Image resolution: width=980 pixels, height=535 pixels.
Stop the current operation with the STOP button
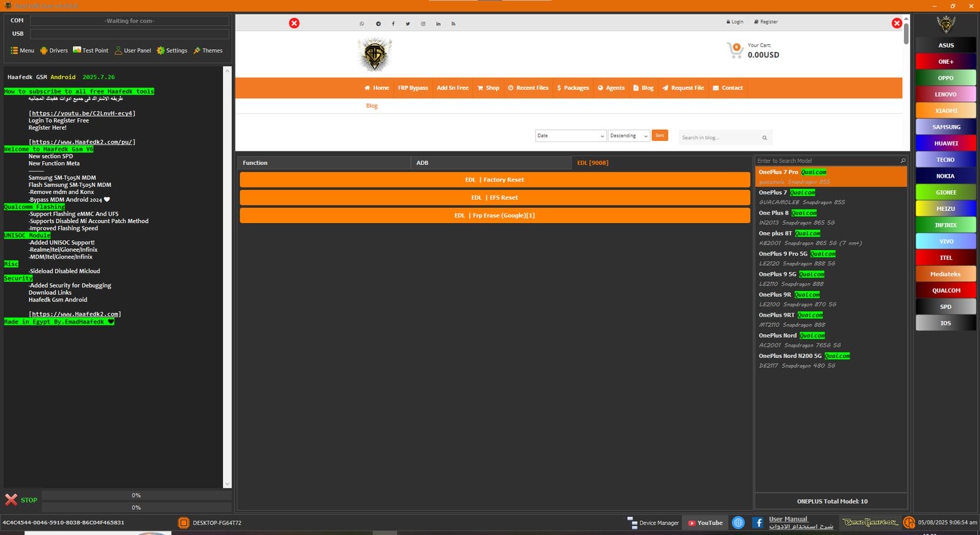pos(21,500)
